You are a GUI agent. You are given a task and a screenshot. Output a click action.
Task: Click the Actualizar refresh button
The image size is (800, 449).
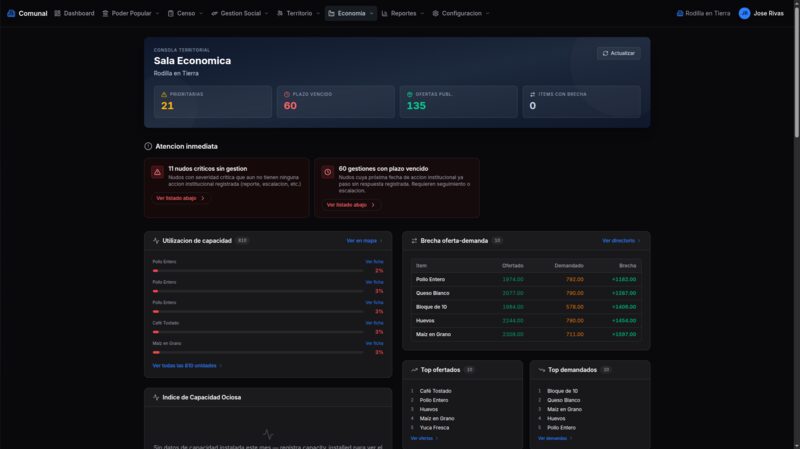tap(618, 53)
